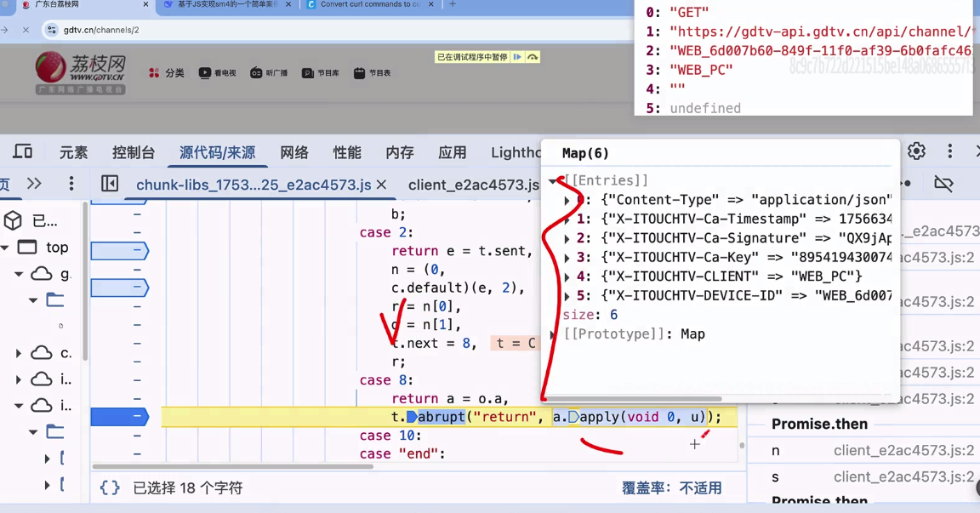Image resolution: width=980 pixels, height=513 pixels.
Task: Click navigator pane vertical scrollbar
Action: click(x=84, y=282)
